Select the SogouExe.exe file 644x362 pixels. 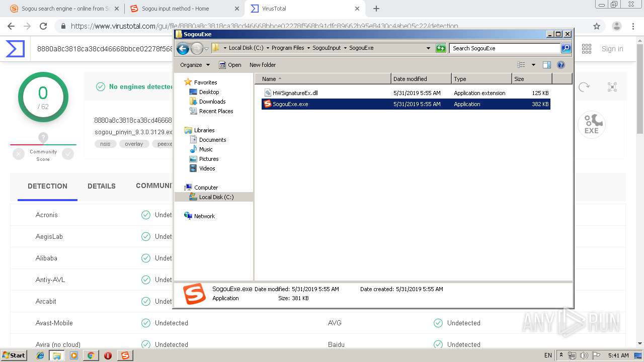click(406, 104)
